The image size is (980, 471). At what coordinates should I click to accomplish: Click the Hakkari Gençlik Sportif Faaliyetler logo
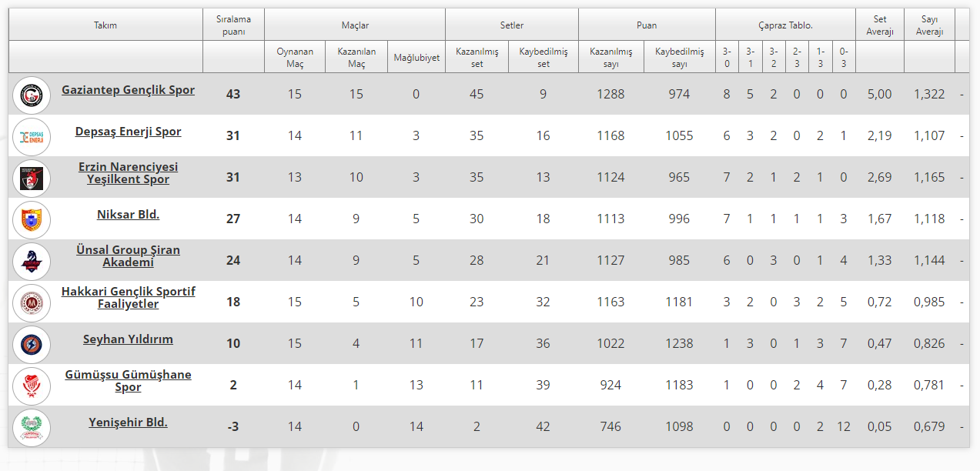[32, 302]
